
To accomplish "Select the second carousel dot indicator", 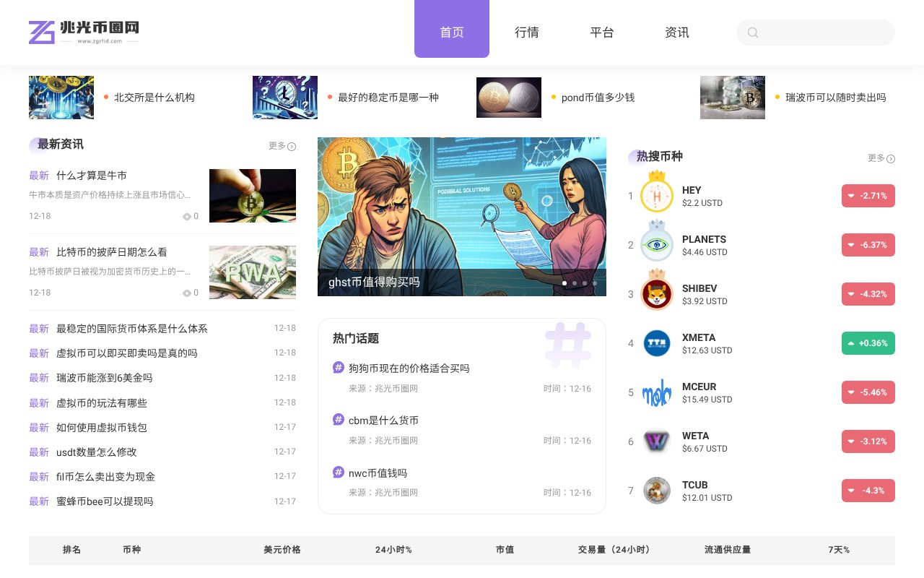I will [x=574, y=284].
